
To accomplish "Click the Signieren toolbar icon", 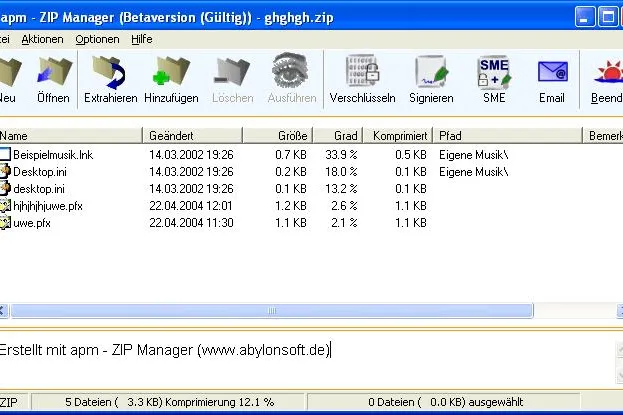I will [x=431, y=72].
